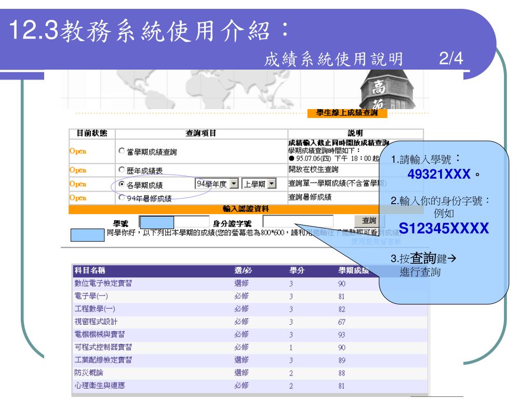532x399 pixels.
Task: Click the course 視窗程式設計
Action: (96, 322)
